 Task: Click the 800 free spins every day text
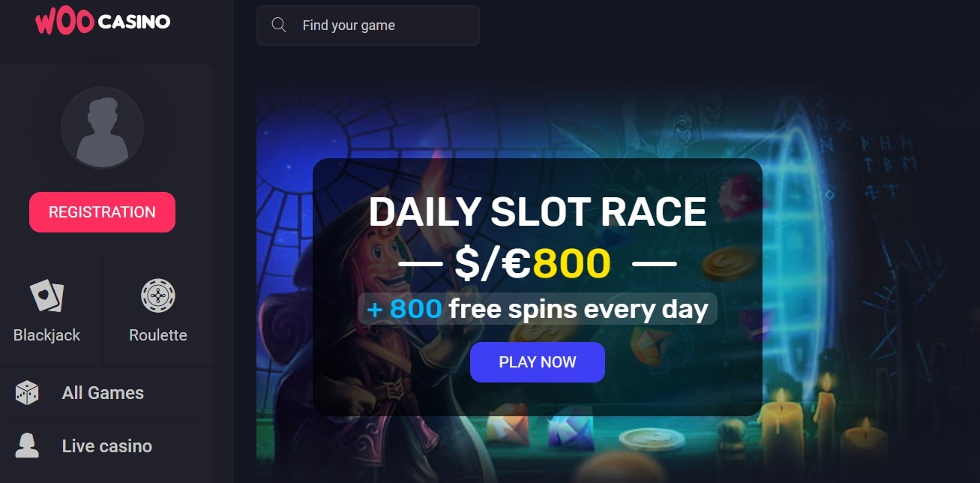coord(538,309)
